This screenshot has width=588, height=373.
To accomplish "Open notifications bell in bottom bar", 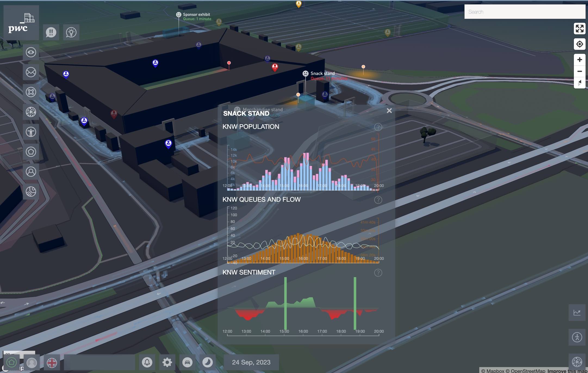I will [x=147, y=362].
